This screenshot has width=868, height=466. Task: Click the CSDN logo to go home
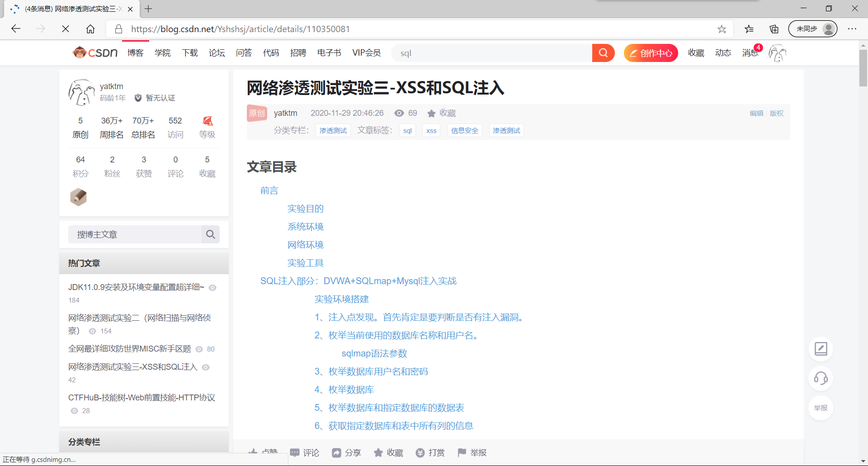[94, 52]
